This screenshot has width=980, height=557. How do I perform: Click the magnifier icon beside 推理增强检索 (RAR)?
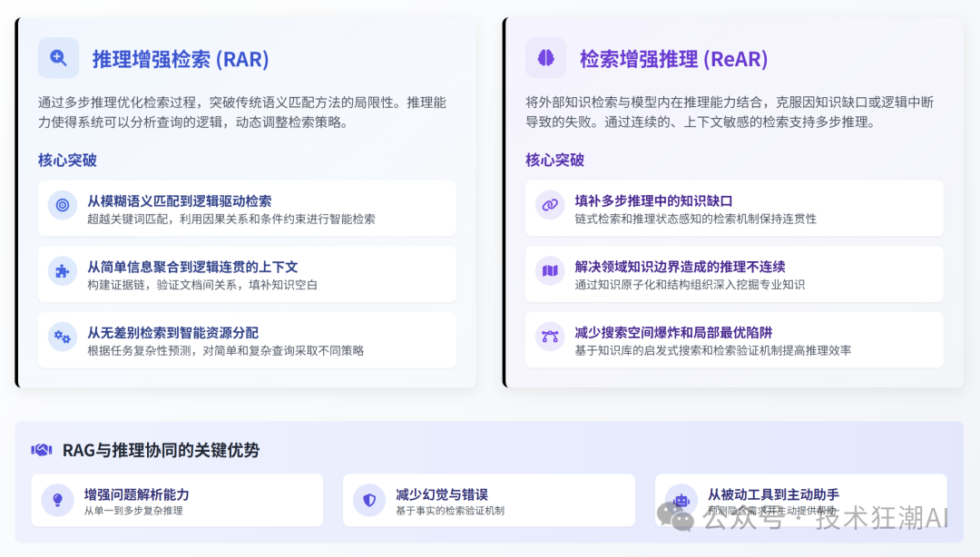click(x=58, y=58)
